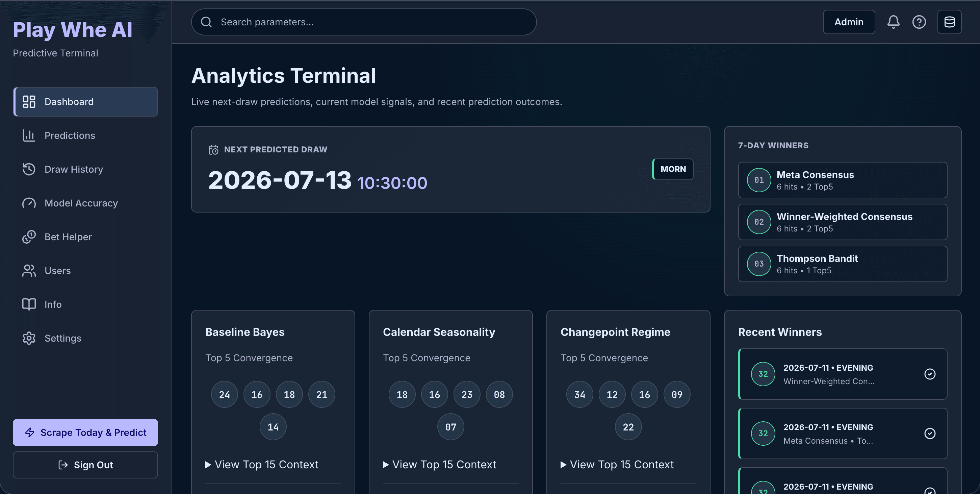Click number ball 24 in Baseline Bayes
The image size is (980, 494).
point(225,394)
